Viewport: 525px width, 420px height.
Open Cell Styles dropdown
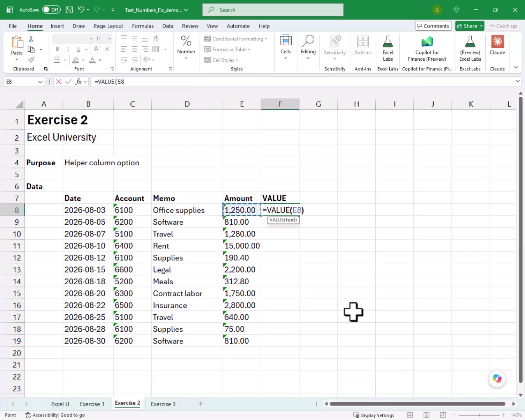click(x=222, y=60)
